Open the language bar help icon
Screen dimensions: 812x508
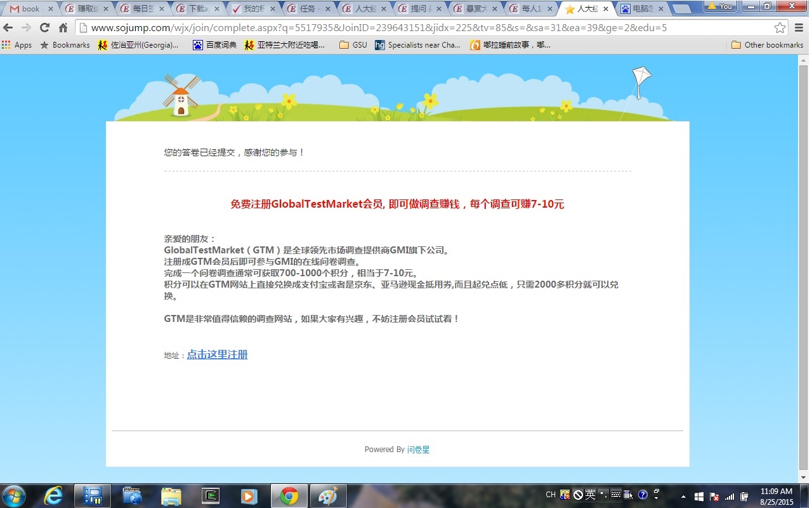click(643, 495)
